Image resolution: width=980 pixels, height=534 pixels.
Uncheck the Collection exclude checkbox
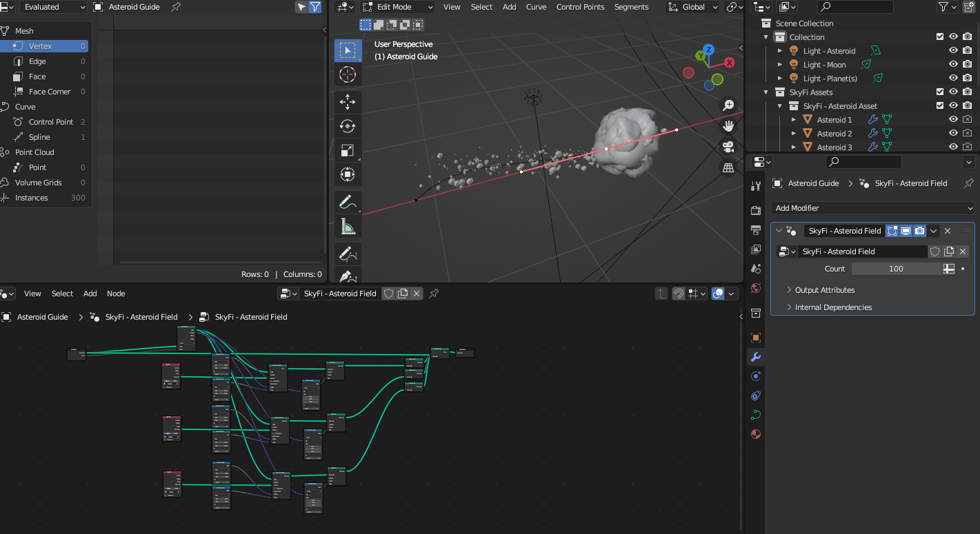(x=940, y=37)
